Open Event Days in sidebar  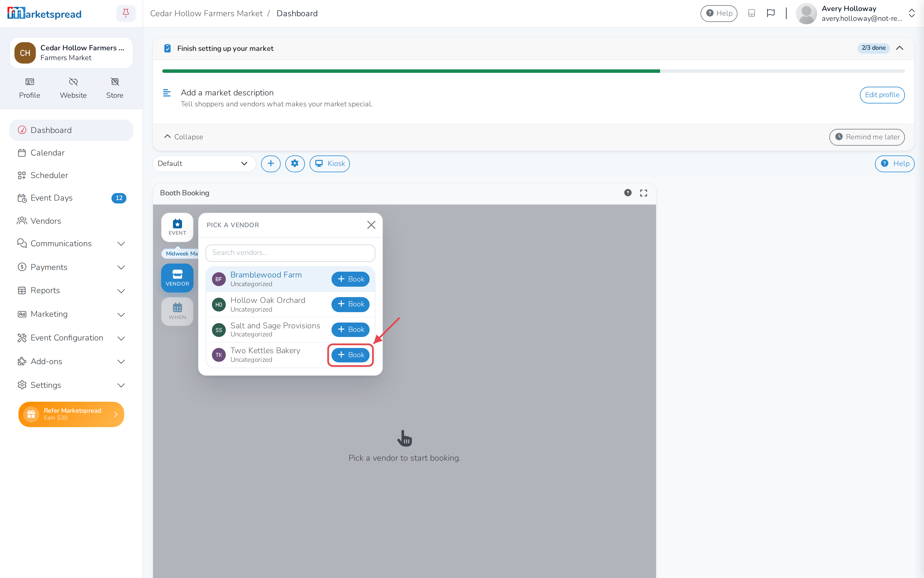(71, 198)
